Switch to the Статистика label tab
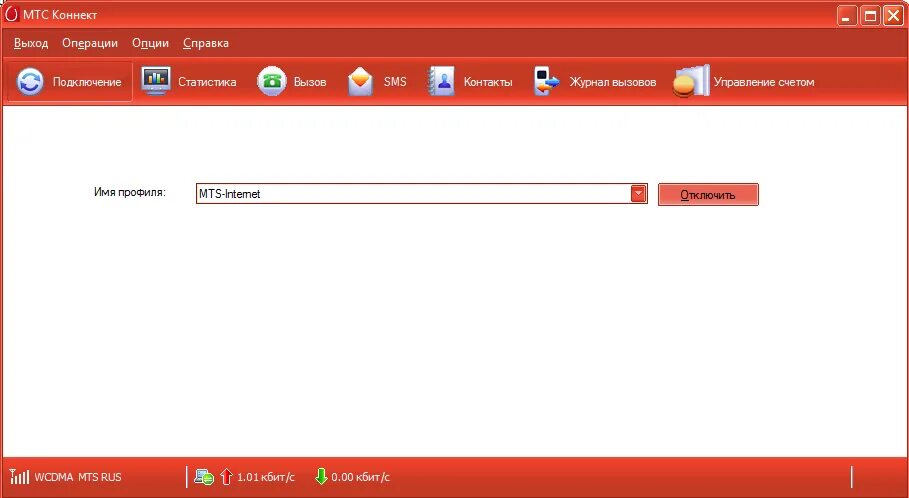The height and width of the screenshot is (498, 909). tap(207, 82)
